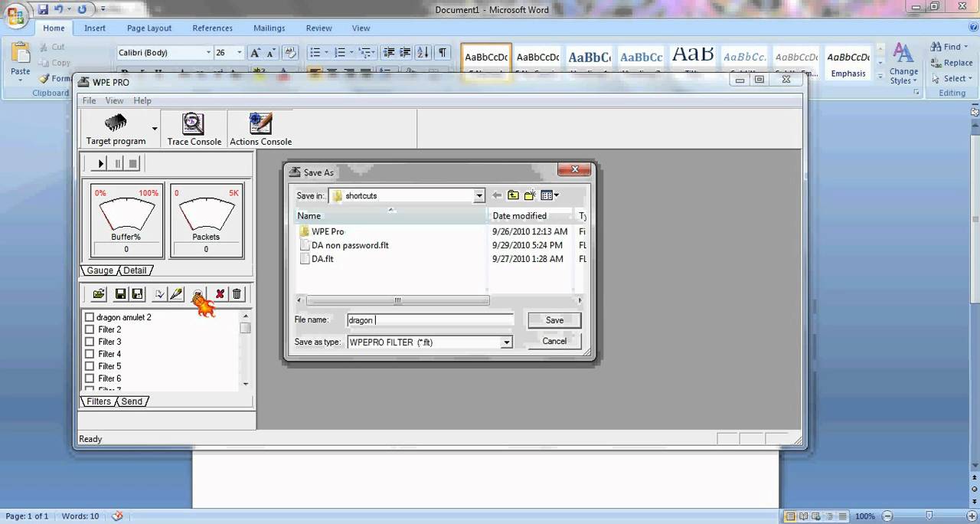Click the pencil edit filter icon
The image size is (980, 524).
[x=176, y=294]
